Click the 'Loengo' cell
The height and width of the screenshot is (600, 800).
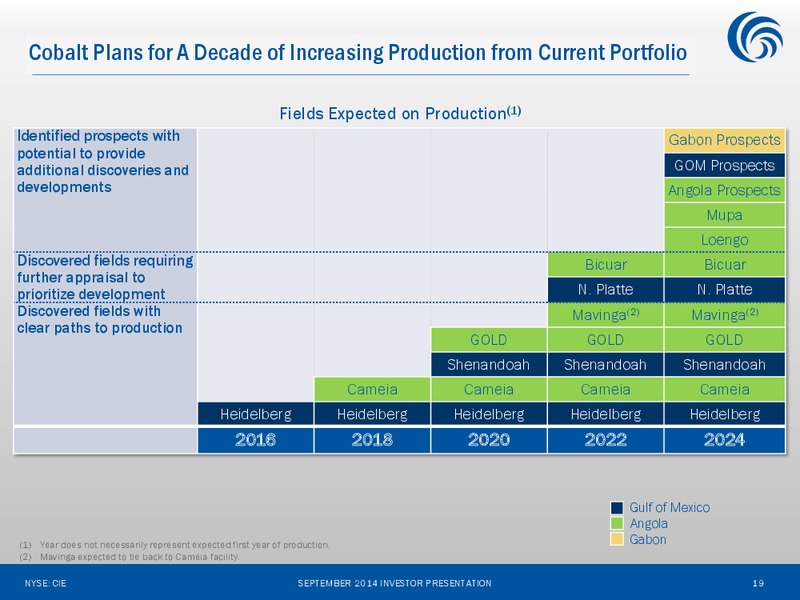[x=724, y=240]
